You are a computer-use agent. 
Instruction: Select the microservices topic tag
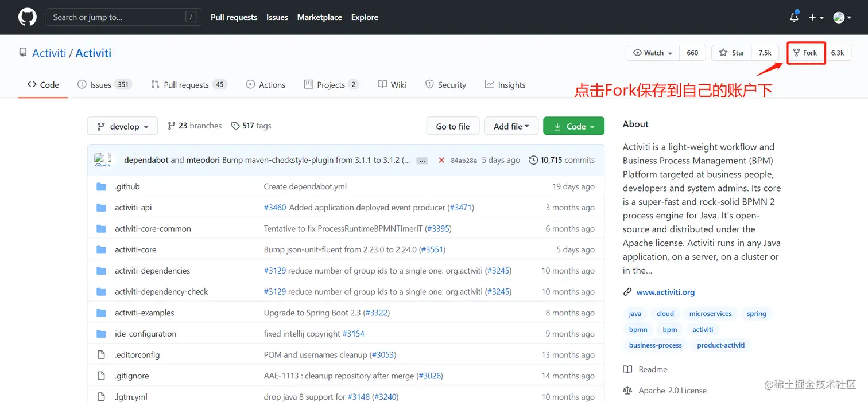coord(711,314)
